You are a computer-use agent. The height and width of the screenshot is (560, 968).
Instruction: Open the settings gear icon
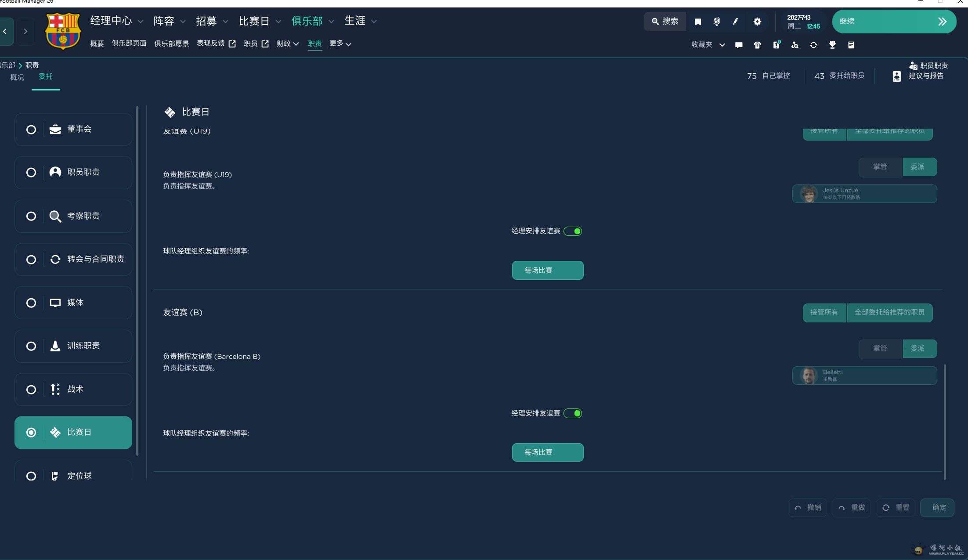coord(757,22)
